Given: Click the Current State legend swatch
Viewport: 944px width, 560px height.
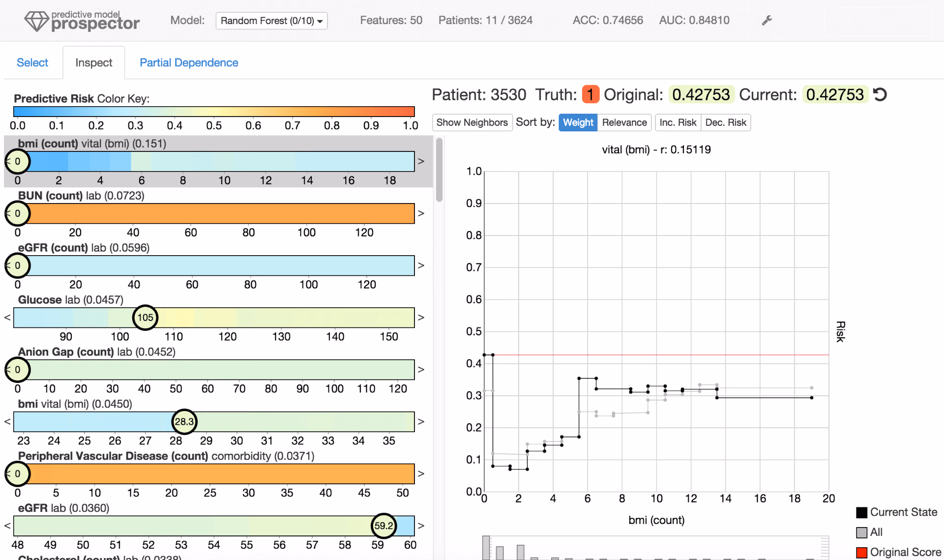Looking at the screenshot, I should (861, 512).
